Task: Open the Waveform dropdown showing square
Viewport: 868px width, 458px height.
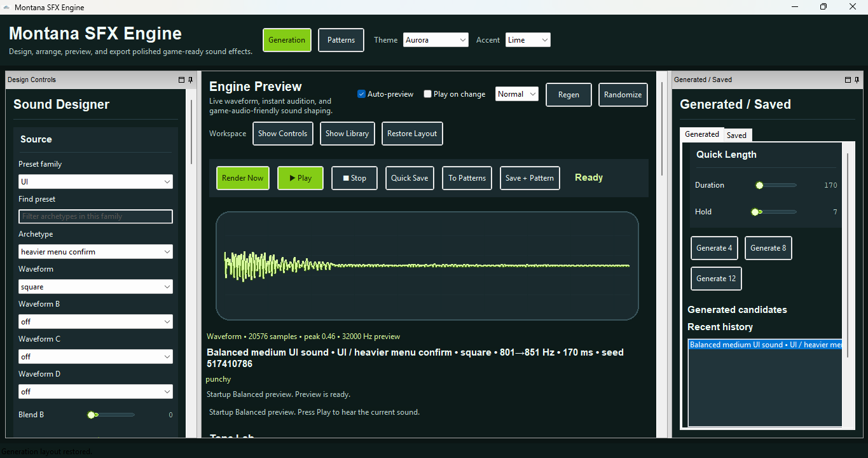Action: [x=95, y=287]
